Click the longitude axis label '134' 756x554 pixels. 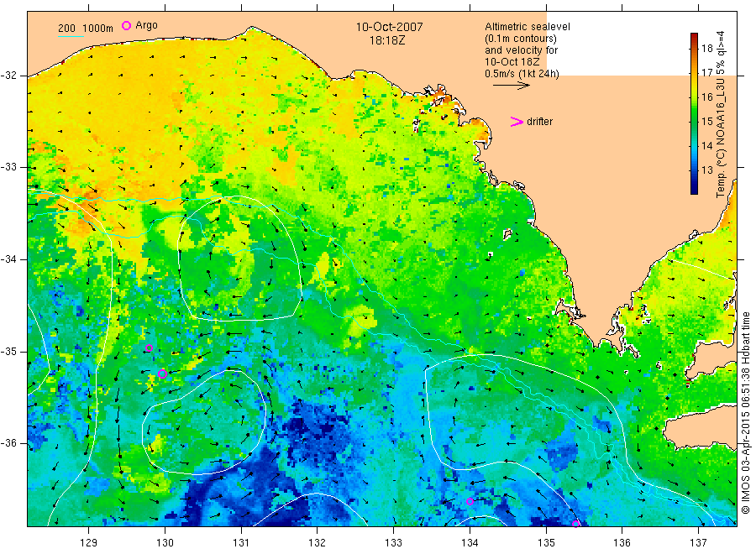tap(470, 543)
